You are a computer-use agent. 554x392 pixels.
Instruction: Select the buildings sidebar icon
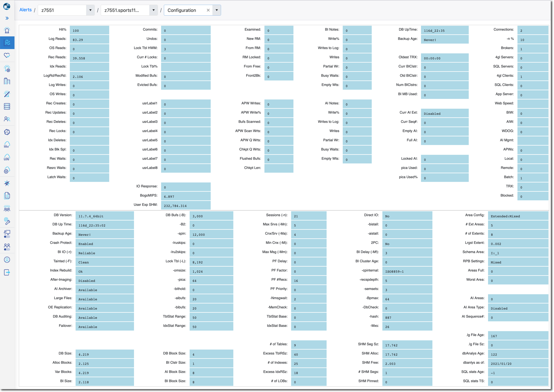[x=7, y=81]
